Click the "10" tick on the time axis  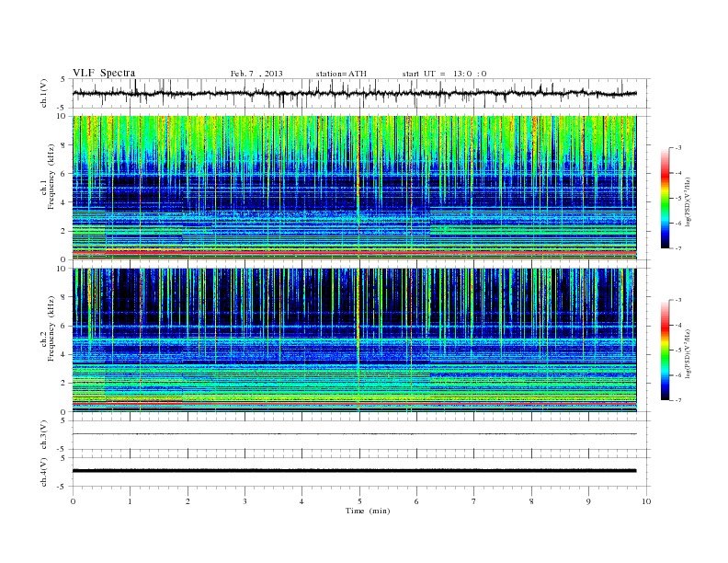[x=646, y=501]
